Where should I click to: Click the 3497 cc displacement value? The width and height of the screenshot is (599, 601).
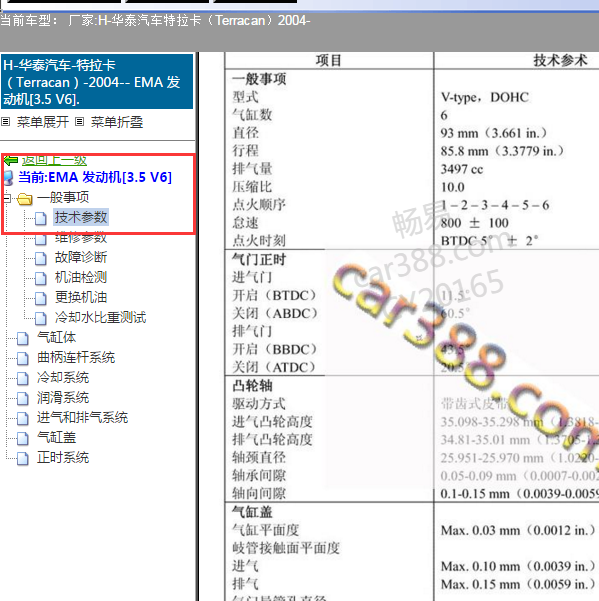[462, 169]
